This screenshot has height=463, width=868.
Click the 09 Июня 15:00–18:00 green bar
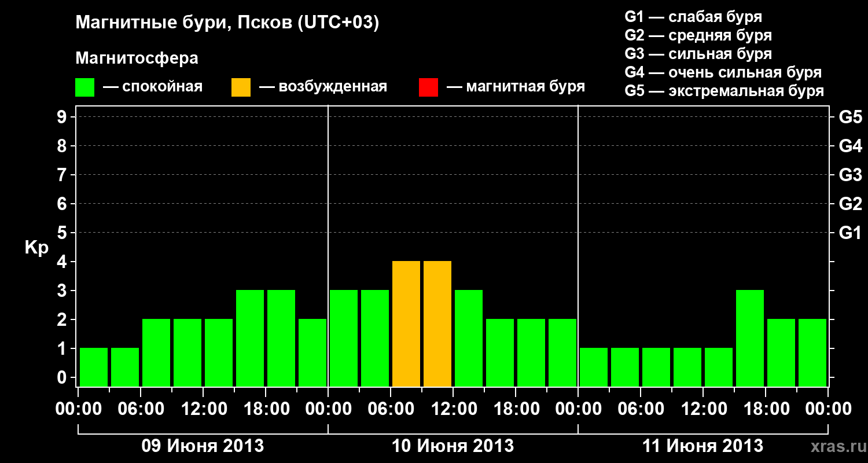[250, 339]
